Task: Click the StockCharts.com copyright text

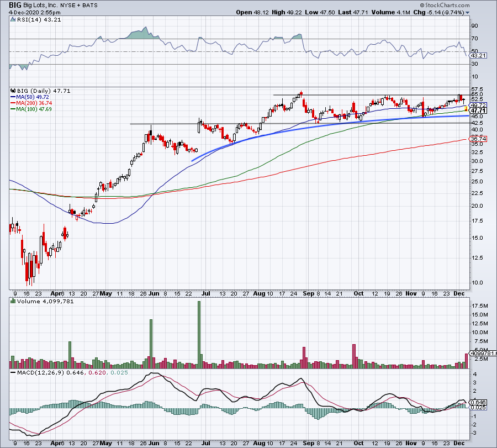Action: 445,5
